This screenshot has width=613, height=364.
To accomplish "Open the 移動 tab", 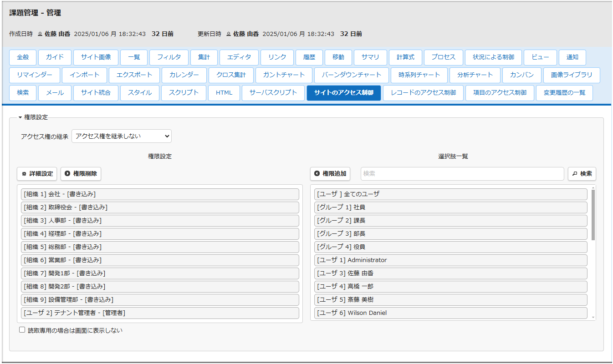I will click(x=338, y=57).
